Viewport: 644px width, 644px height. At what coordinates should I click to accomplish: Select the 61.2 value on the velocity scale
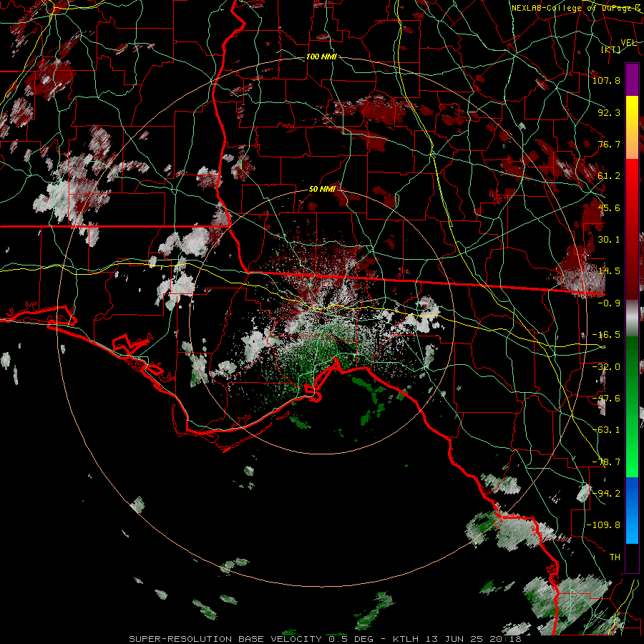[609, 176]
